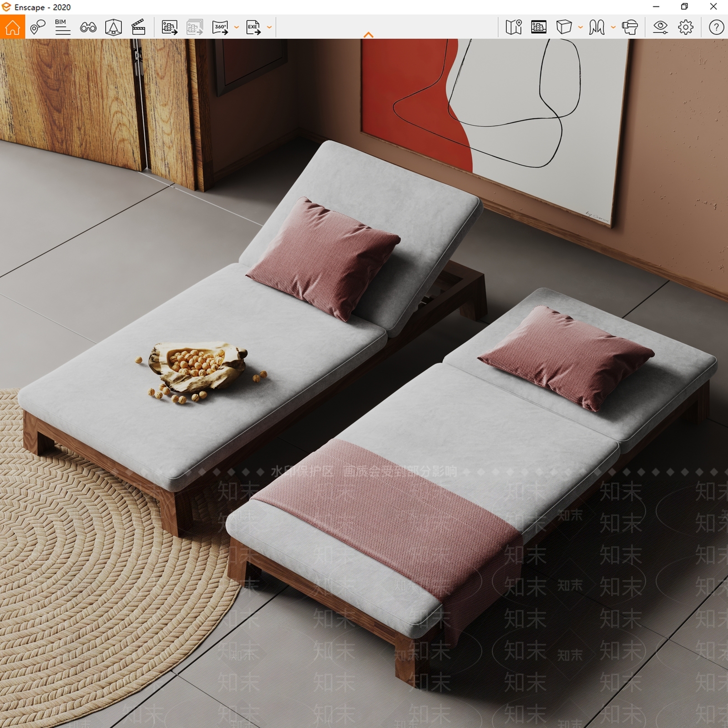Screen dimensions: 728x728
Task: Open the Video Editor clapperboard icon
Action: (x=138, y=27)
